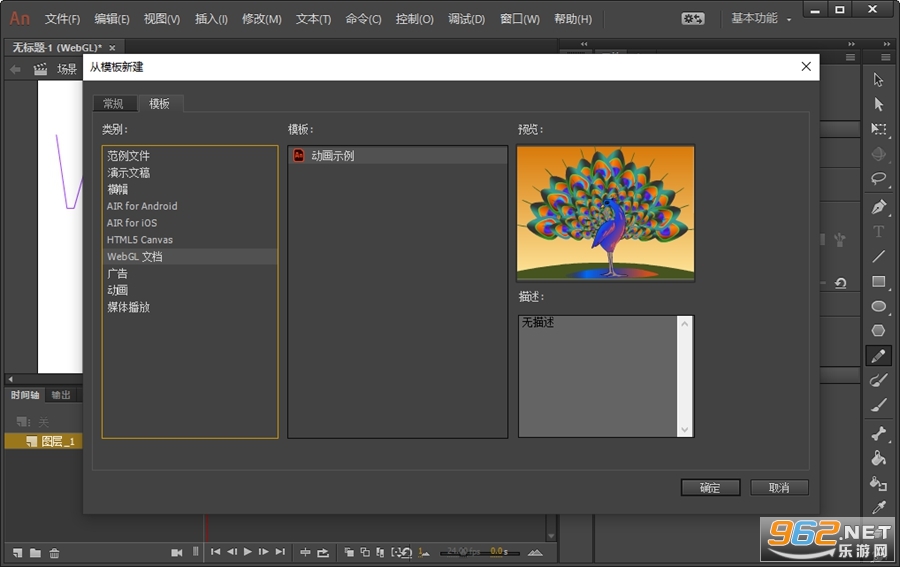Toggle loop playback
900x567 pixels.
[x=323, y=552]
